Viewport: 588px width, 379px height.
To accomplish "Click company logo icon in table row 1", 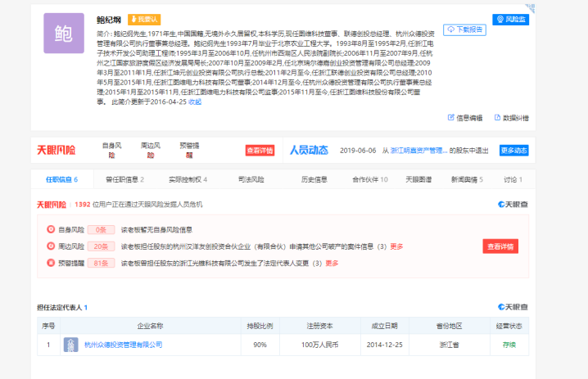I will 71,345.
